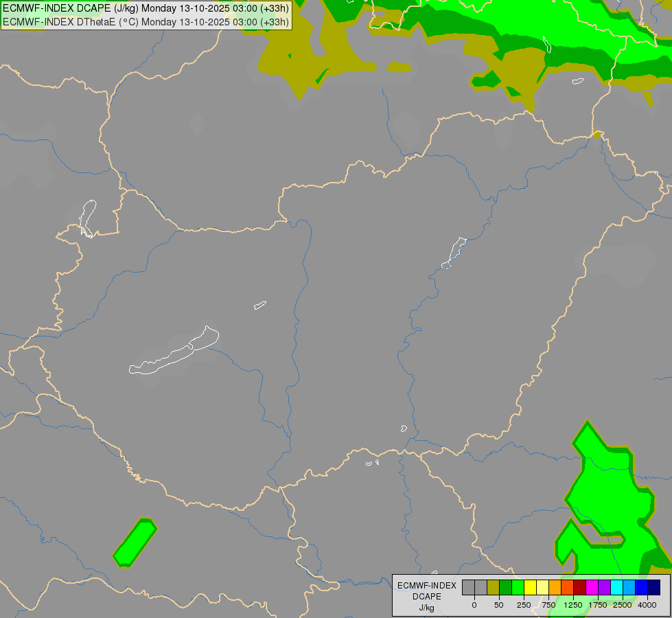Click the legend scale value 4000
The image size is (672, 618).
pos(647,605)
